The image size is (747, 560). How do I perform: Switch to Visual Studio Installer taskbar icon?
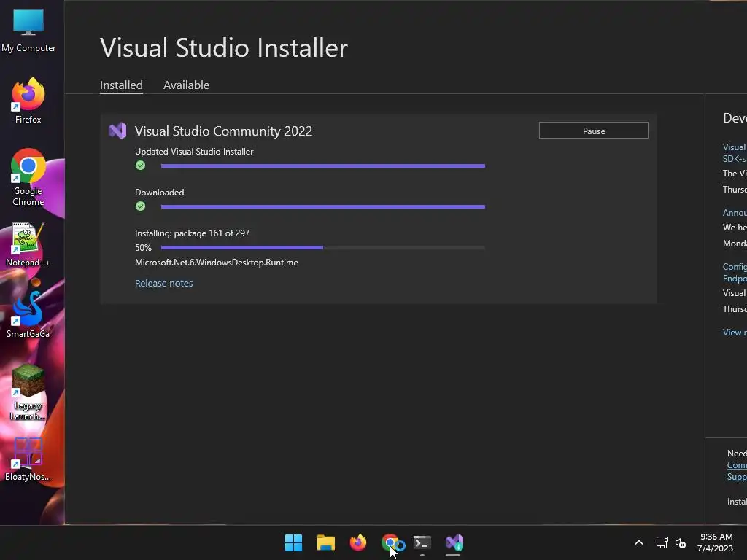454,542
